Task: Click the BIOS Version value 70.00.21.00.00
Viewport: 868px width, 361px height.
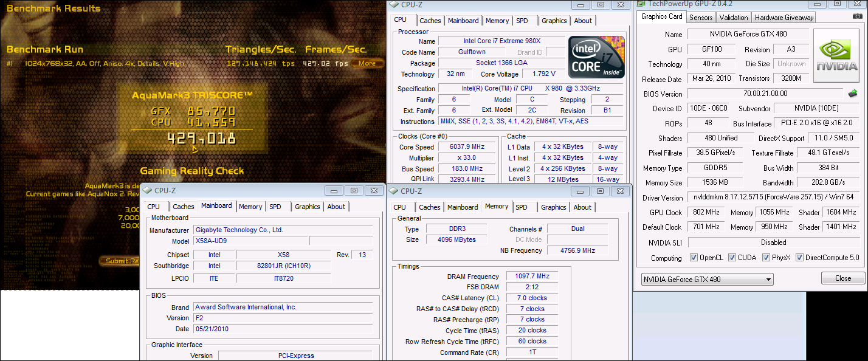Action: tap(765, 94)
